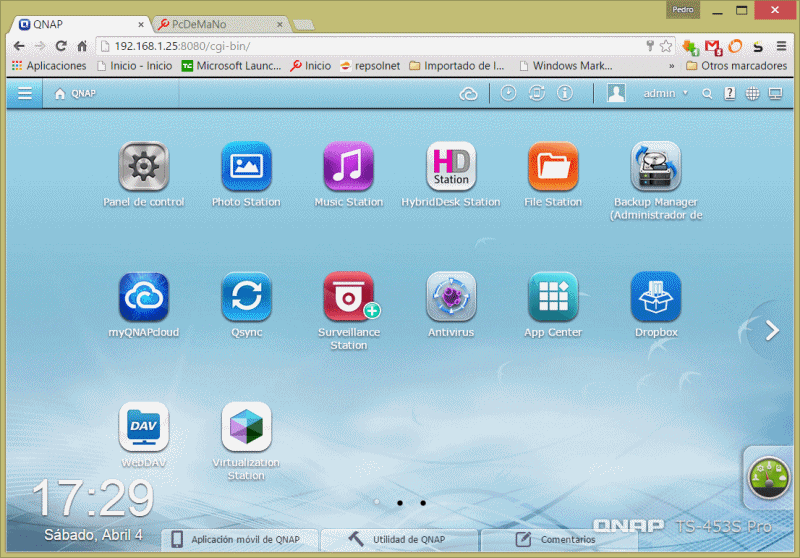Open language globe icon
Screen dimensions: 800x558
coord(753,93)
